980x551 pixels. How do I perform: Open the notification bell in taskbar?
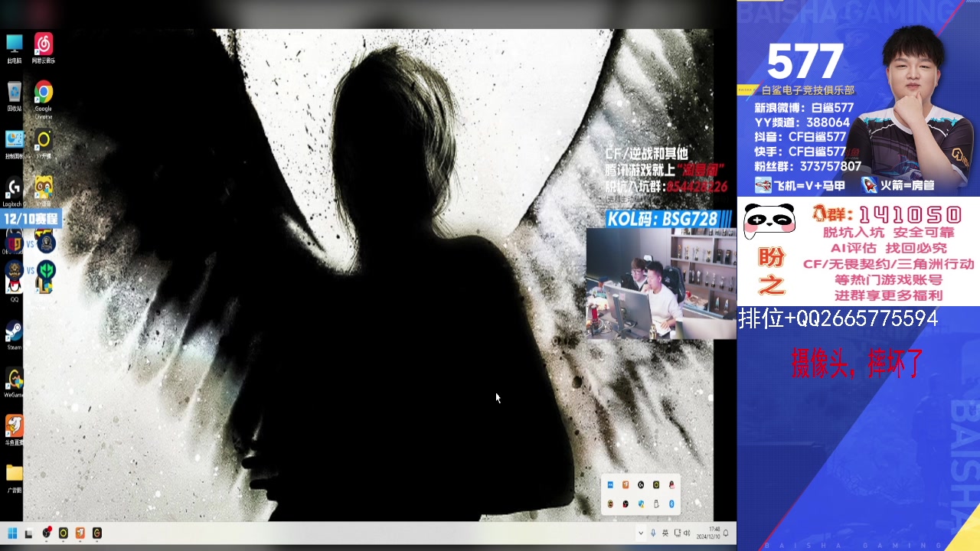tap(726, 533)
